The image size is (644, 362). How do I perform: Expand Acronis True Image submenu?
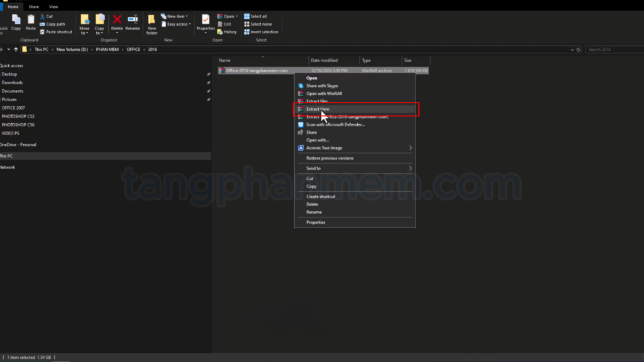click(355, 148)
